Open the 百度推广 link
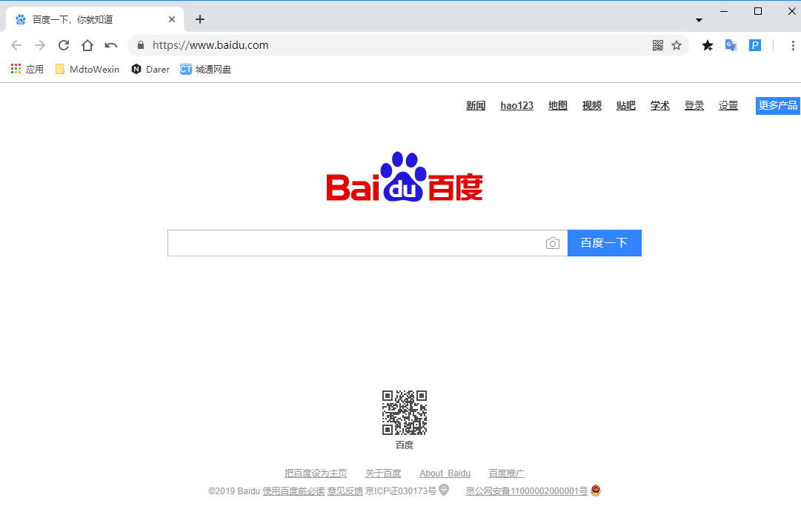The width and height of the screenshot is (801, 532). tap(507, 473)
